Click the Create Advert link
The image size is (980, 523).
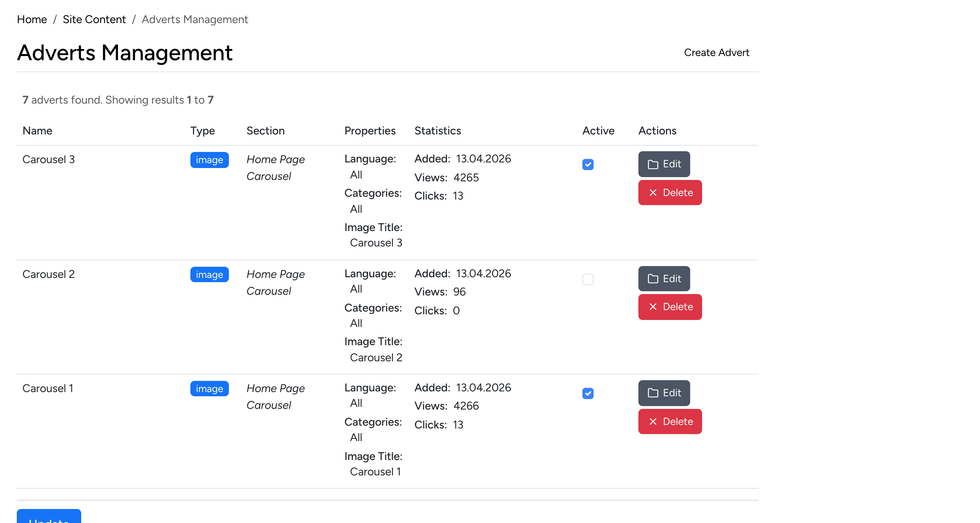point(716,53)
